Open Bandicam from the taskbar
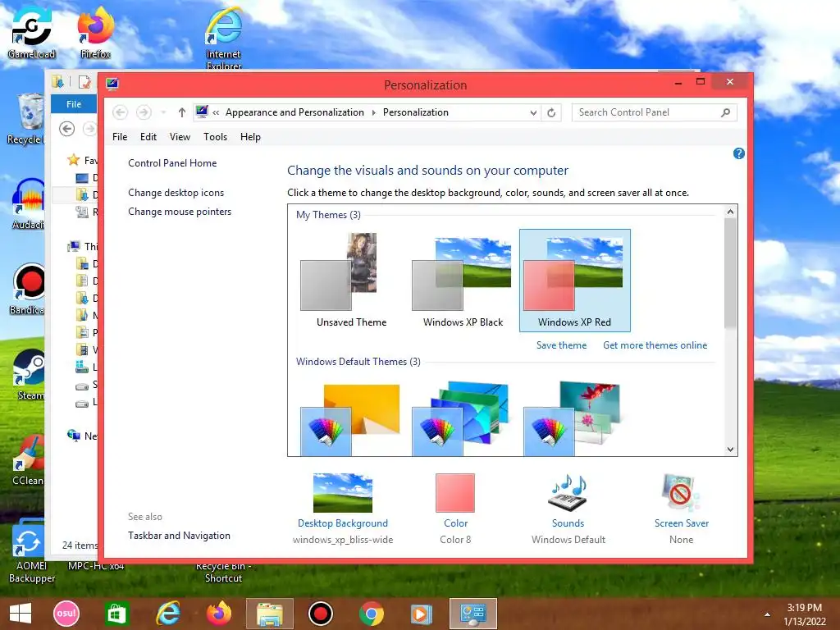 pos(321,614)
